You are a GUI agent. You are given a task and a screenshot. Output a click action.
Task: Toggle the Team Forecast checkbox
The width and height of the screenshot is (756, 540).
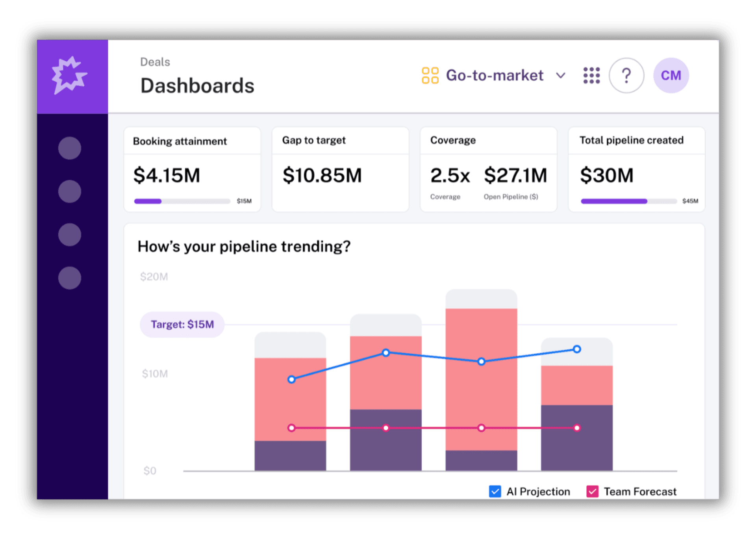point(592,491)
